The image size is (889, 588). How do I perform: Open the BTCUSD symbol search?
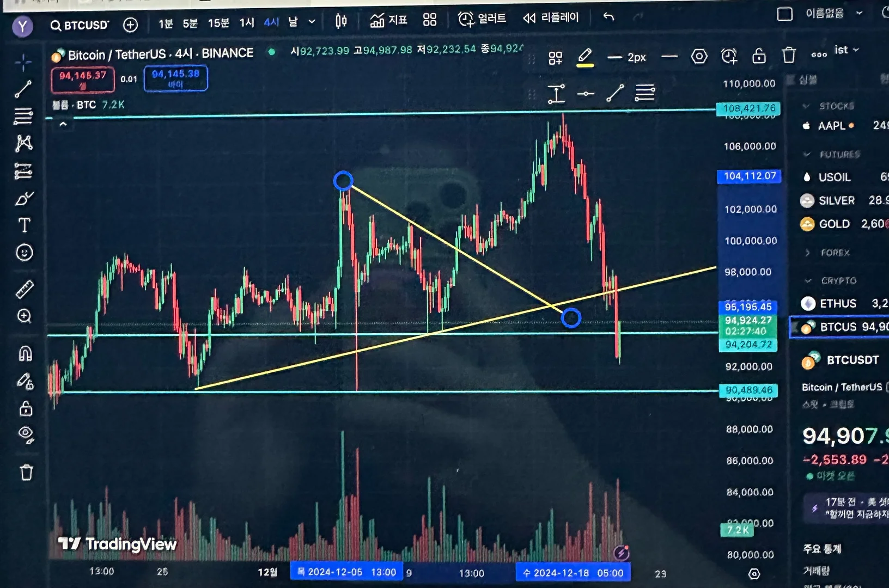pyautogui.click(x=80, y=25)
